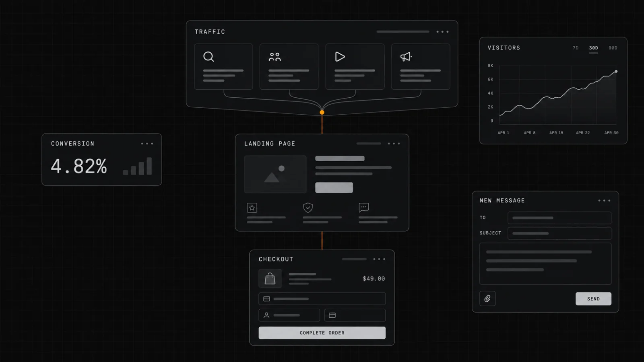Click the APR 30 label in Visitors chart
The width and height of the screenshot is (644, 362).
point(611,133)
